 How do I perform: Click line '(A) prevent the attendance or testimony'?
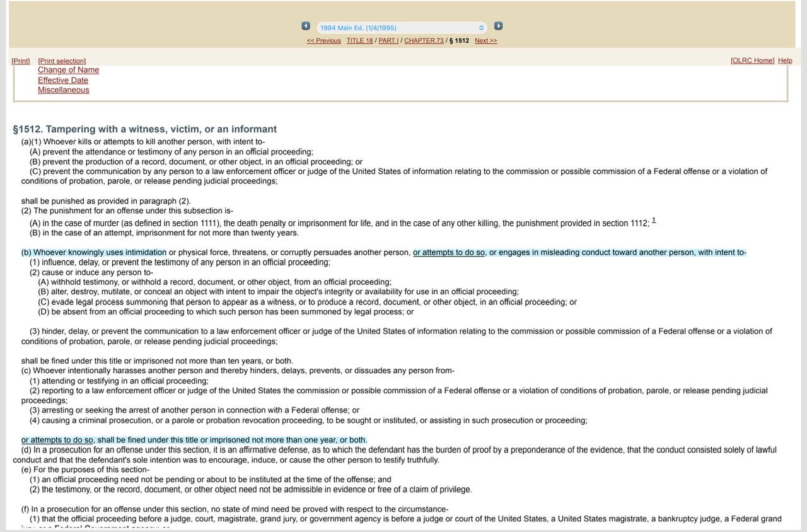point(171,152)
